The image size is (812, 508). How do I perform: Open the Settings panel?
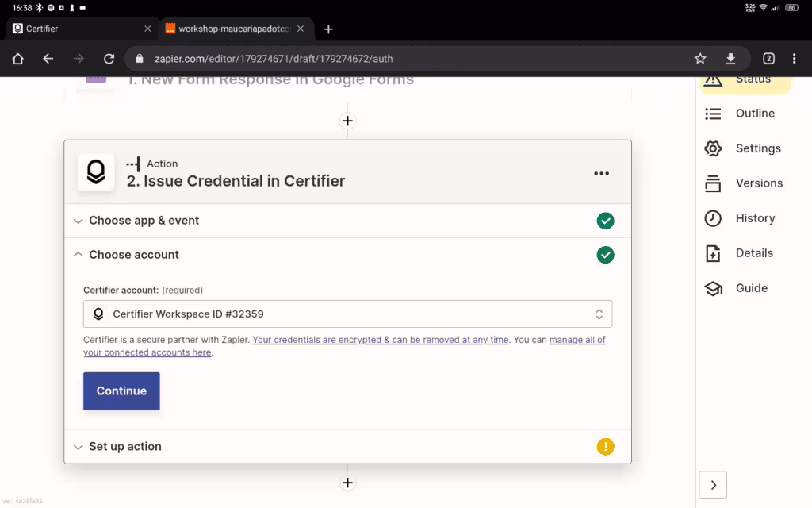[x=745, y=148]
